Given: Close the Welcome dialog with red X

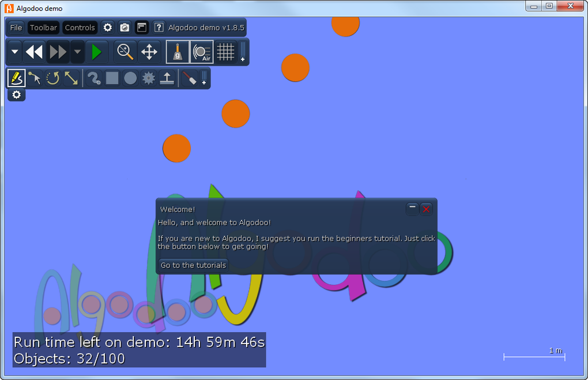Looking at the screenshot, I should [x=426, y=209].
